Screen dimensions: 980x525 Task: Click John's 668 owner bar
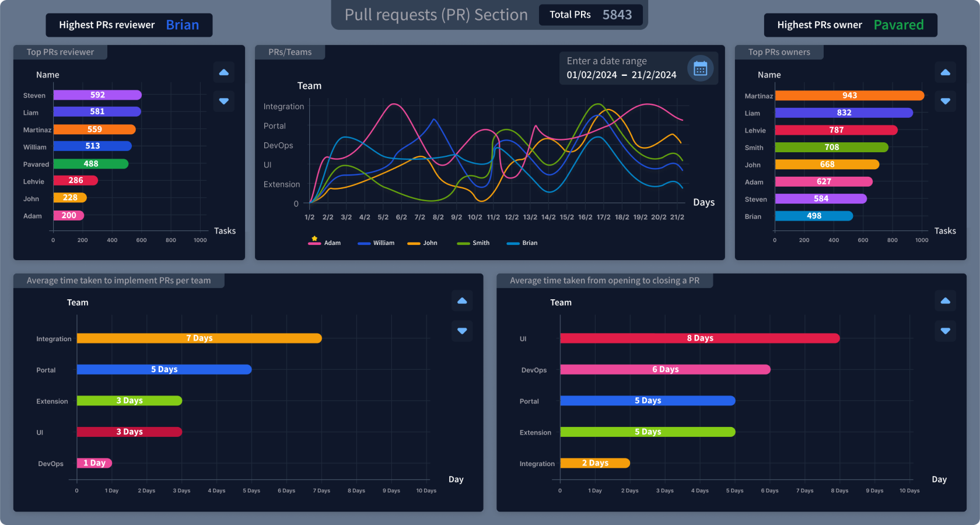[x=827, y=164]
